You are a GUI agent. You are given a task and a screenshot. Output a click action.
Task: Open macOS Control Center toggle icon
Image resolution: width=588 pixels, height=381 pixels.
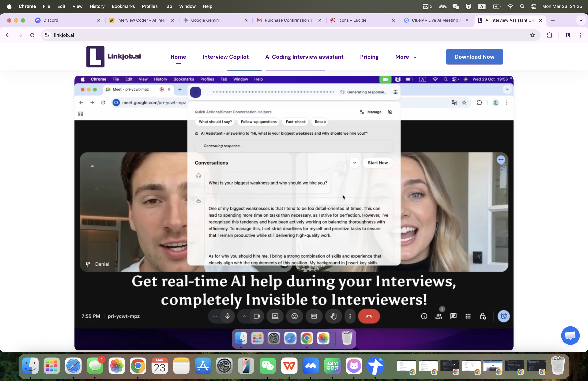pos(533,6)
